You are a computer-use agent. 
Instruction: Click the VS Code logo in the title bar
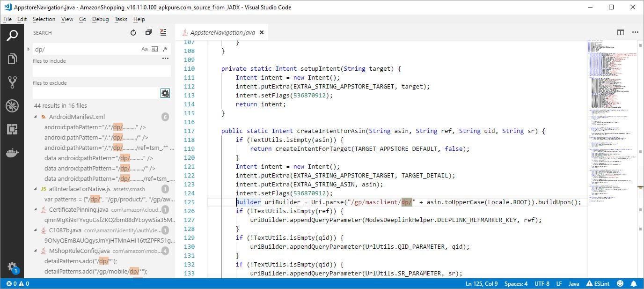(7, 7)
